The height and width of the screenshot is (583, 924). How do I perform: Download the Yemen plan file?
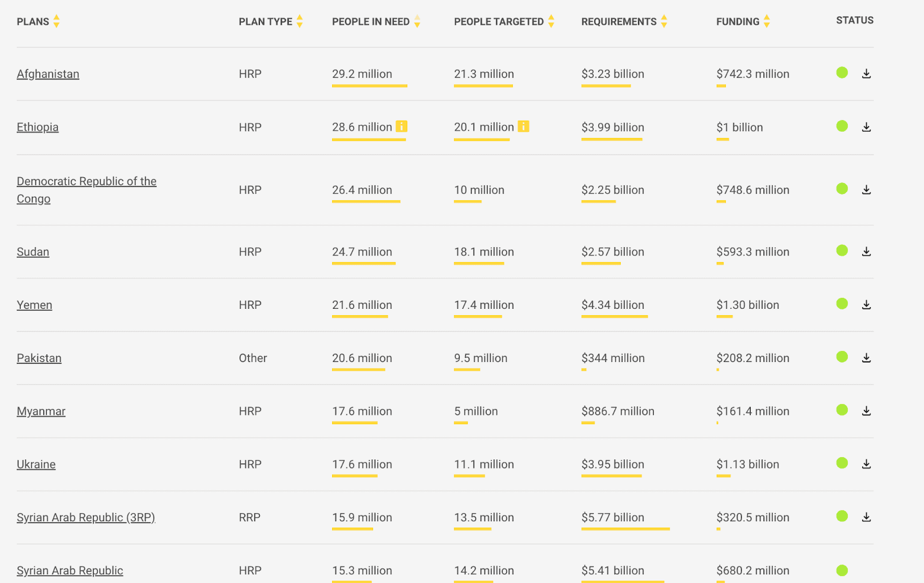[x=866, y=305]
